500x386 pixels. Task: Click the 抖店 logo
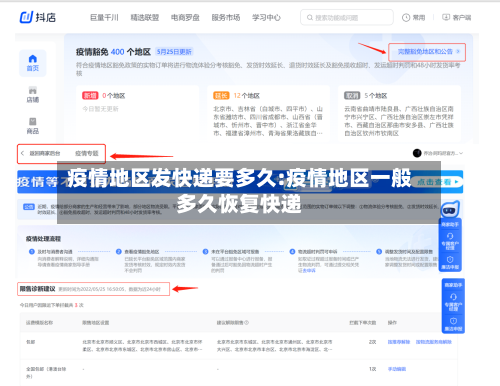[38, 17]
